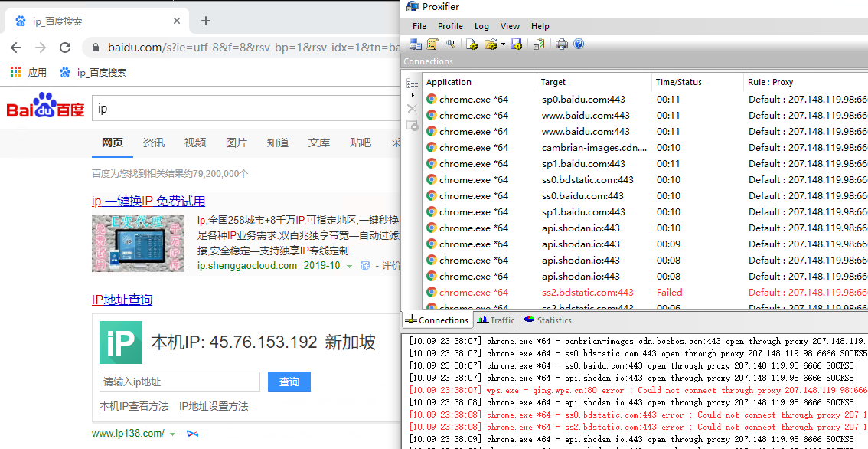Click the New Profile toolbar icon
This screenshot has height=449, width=868.
pos(472,44)
